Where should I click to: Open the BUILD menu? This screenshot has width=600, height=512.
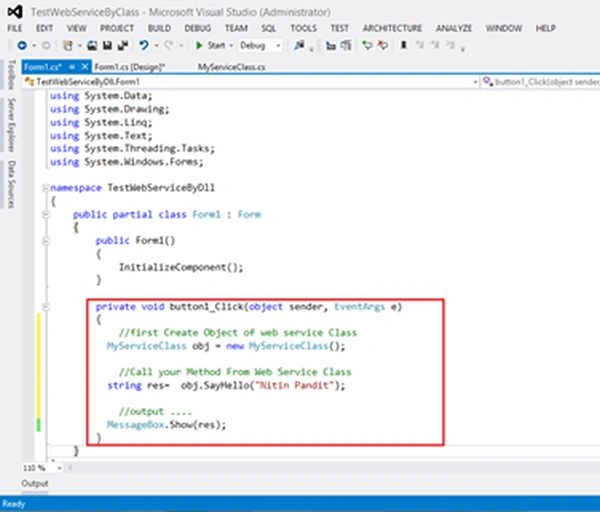click(160, 28)
